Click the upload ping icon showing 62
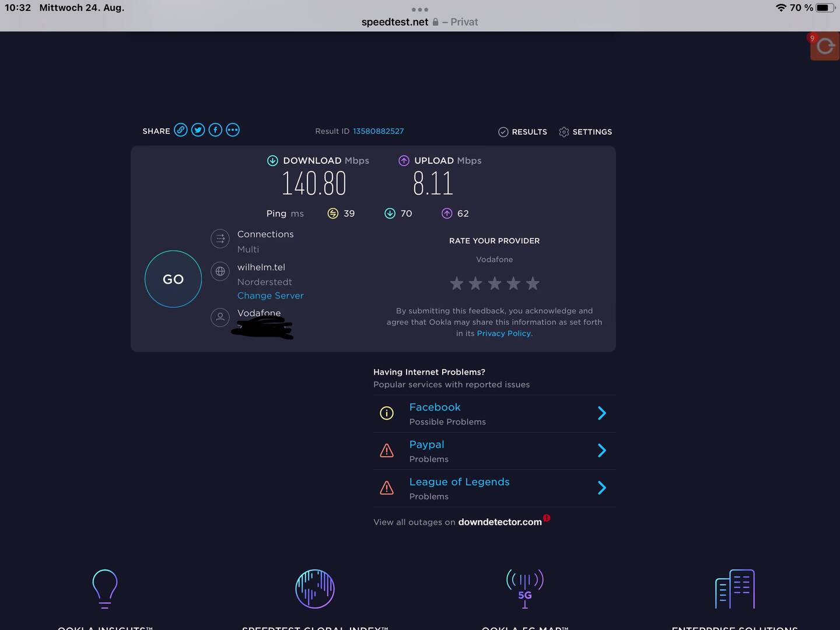Image resolution: width=840 pixels, height=630 pixels. click(447, 213)
